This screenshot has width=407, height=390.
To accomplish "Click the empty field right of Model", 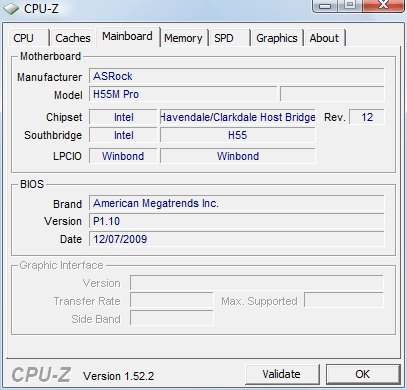I will click(332, 94).
